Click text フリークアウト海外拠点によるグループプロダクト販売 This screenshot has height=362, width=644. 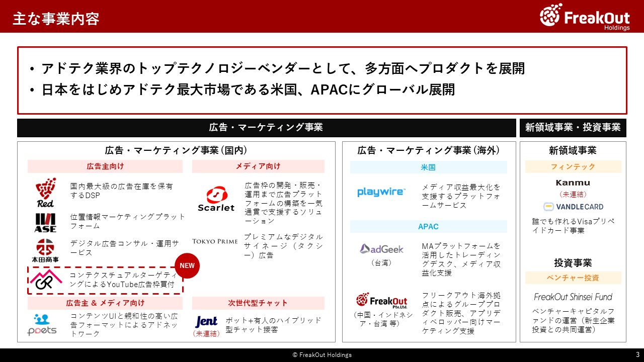461,313
